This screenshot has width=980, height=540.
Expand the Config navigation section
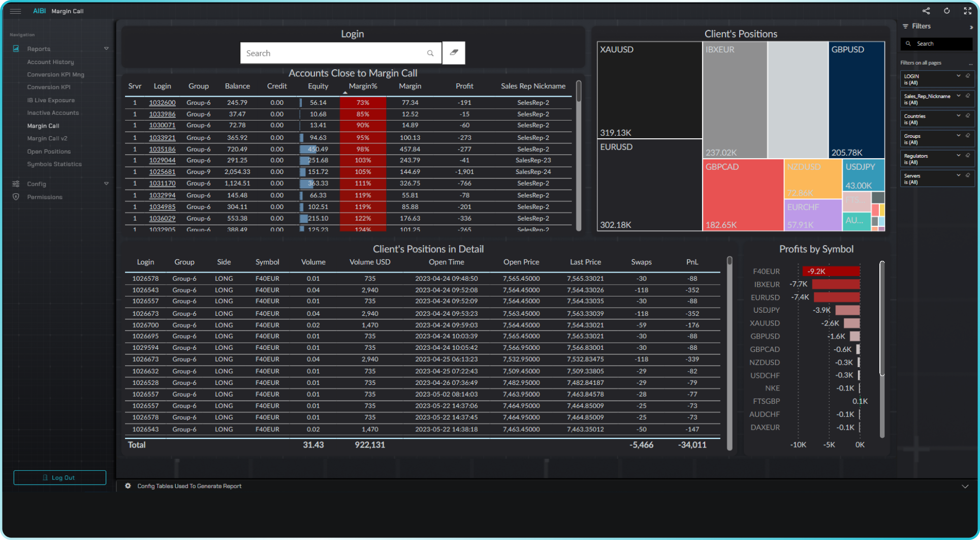(x=106, y=184)
